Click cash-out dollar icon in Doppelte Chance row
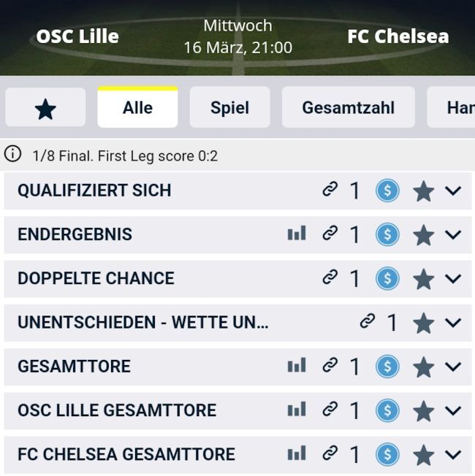The height and width of the screenshot is (476, 475). (387, 278)
